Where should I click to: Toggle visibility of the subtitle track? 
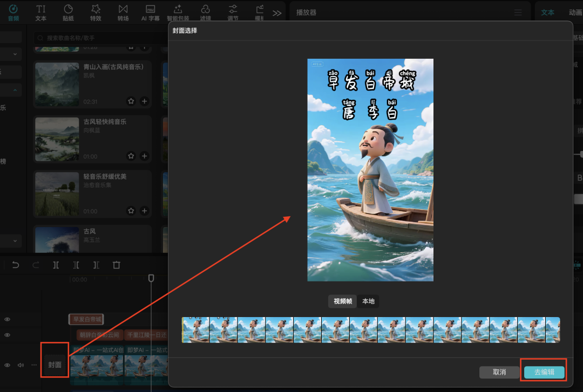click(x=7, y=335)
